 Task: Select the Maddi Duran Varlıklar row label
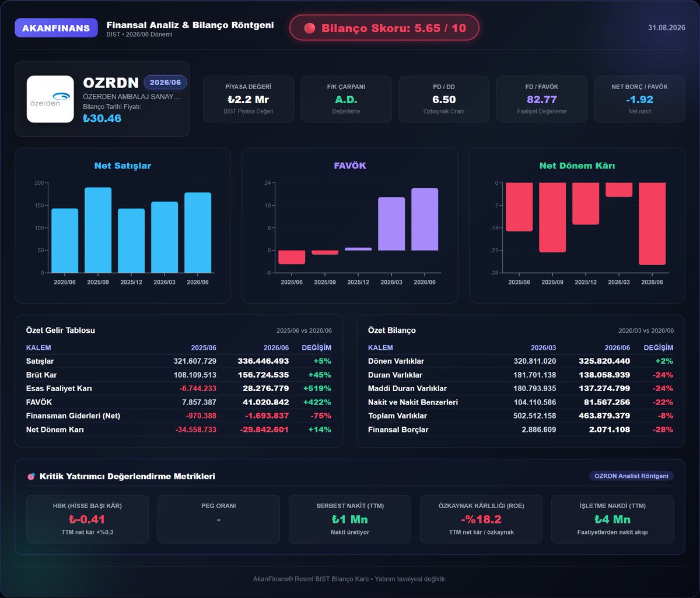(x=408, y=388)
